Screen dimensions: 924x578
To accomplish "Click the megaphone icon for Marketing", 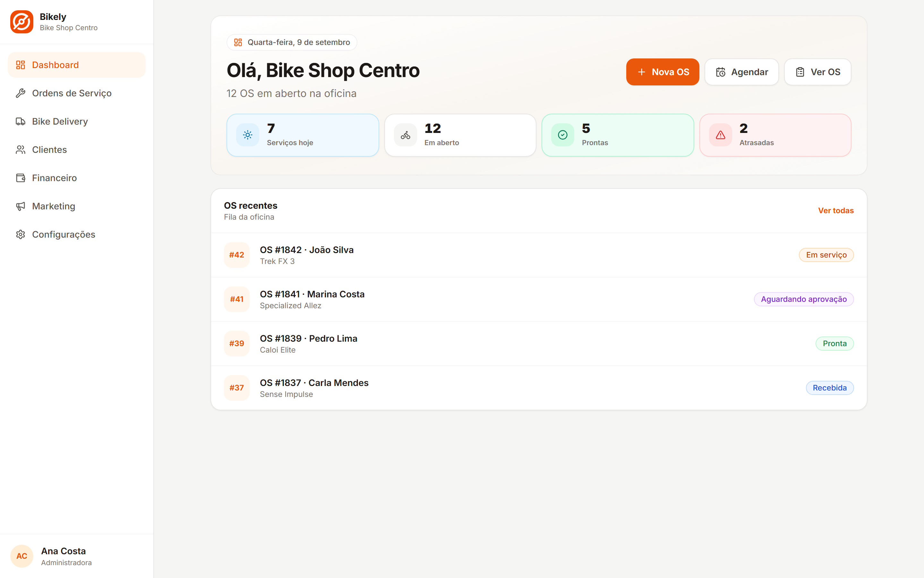I will tap(21, 206).
